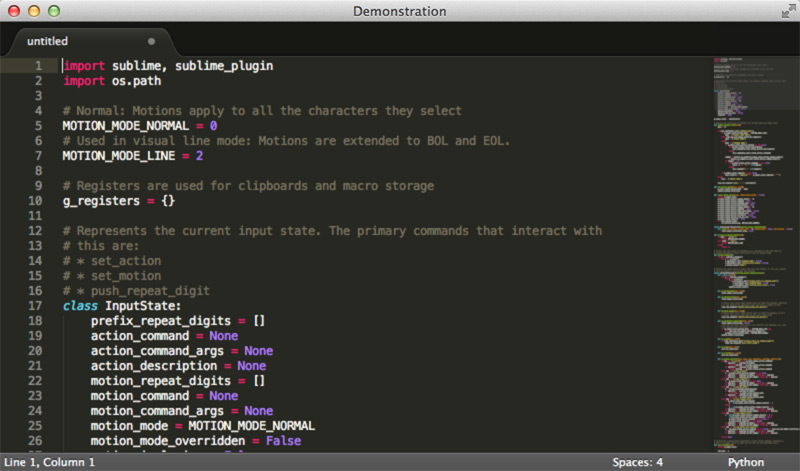
Task: Click the False value on line 26
Action: point(283,441)
